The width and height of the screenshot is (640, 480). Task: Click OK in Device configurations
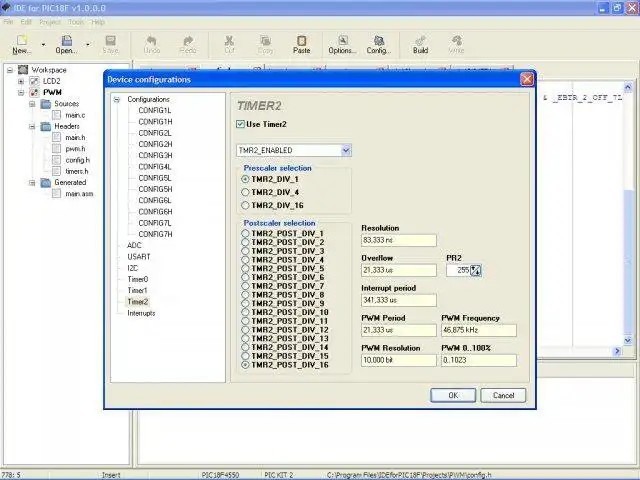tap(453, 395)
